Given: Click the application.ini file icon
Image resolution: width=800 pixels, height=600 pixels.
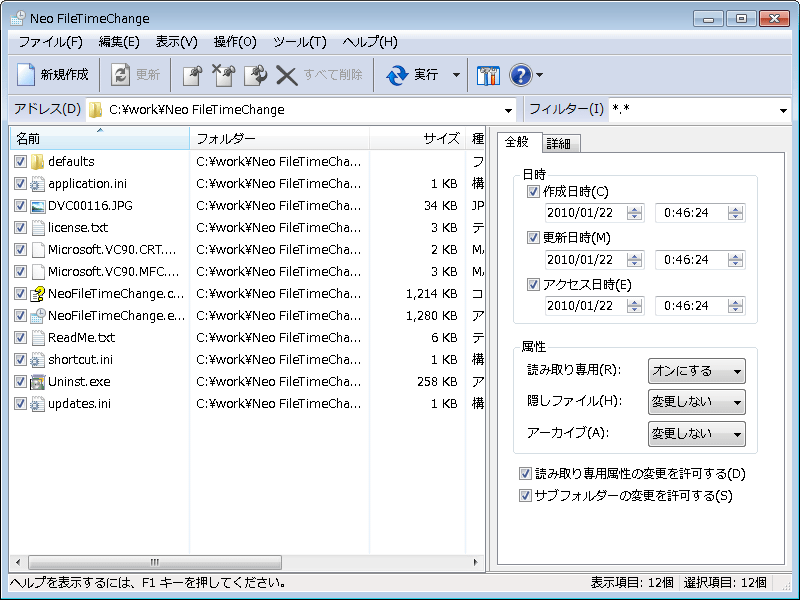Looking at the screenshot, I should click(x=37, y=184).
